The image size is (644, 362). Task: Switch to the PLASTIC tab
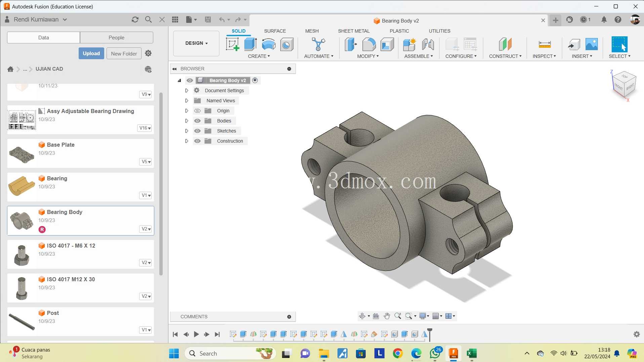[399, 31]
